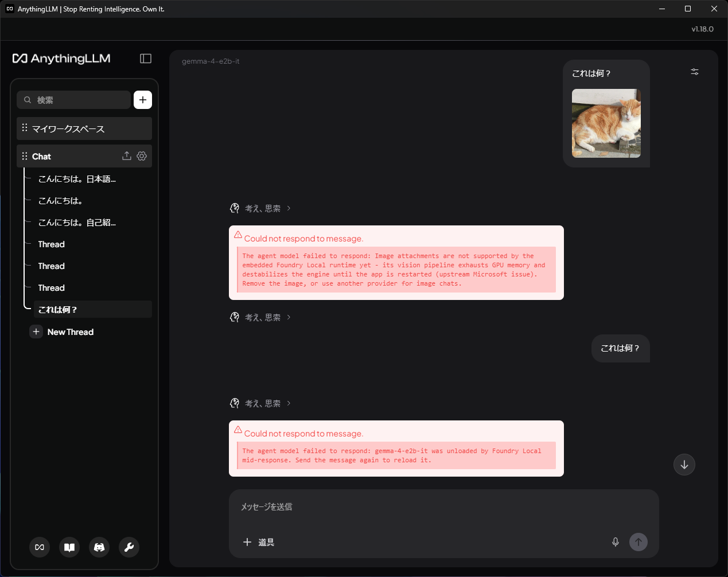The width and height of the screenshot is (728, 577).
Task: Click the model unloaded by Foundry Local error
Action: pos(396,455)
